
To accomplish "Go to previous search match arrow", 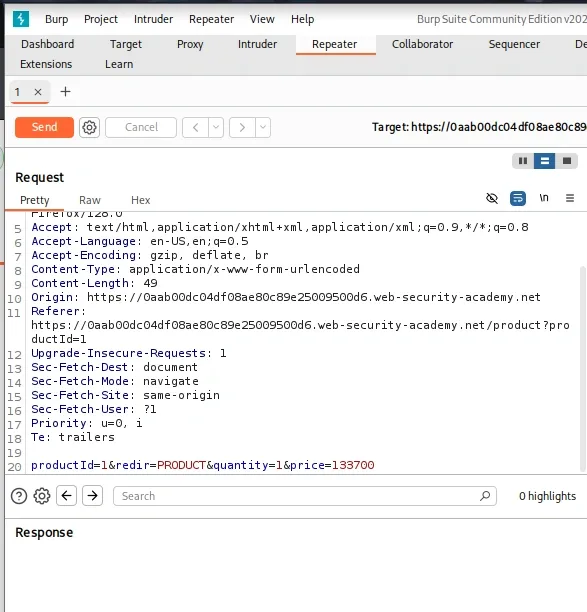I will [x=66, y=496].
